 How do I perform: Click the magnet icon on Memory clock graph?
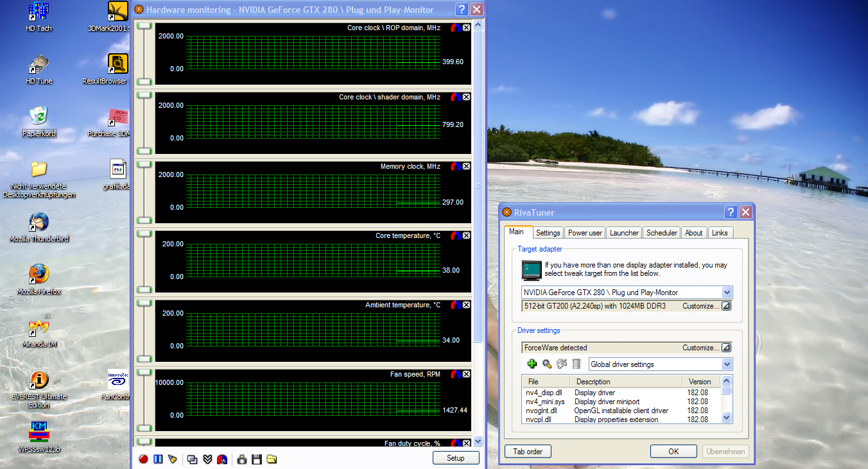[456, 166]
